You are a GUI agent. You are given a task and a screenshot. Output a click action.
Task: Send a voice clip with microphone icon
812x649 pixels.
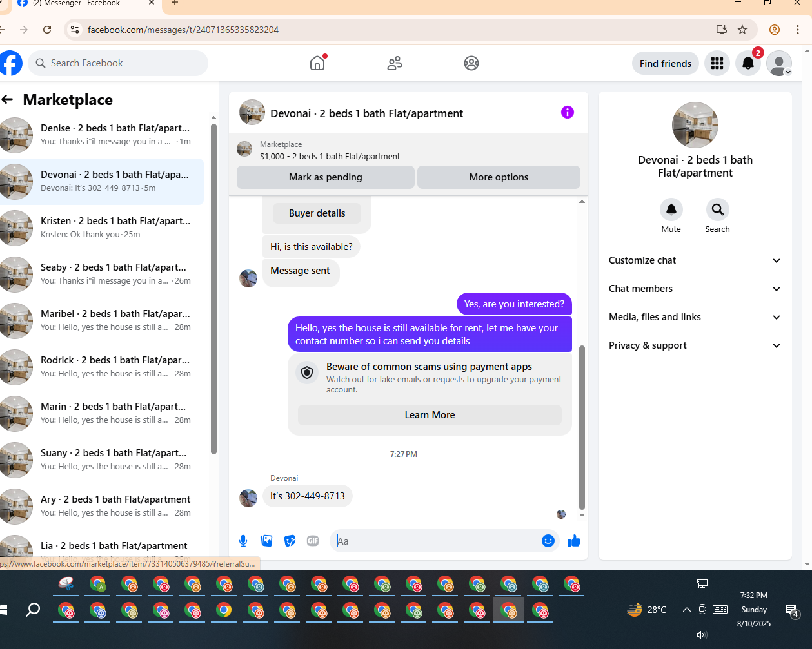click(243, 541)
